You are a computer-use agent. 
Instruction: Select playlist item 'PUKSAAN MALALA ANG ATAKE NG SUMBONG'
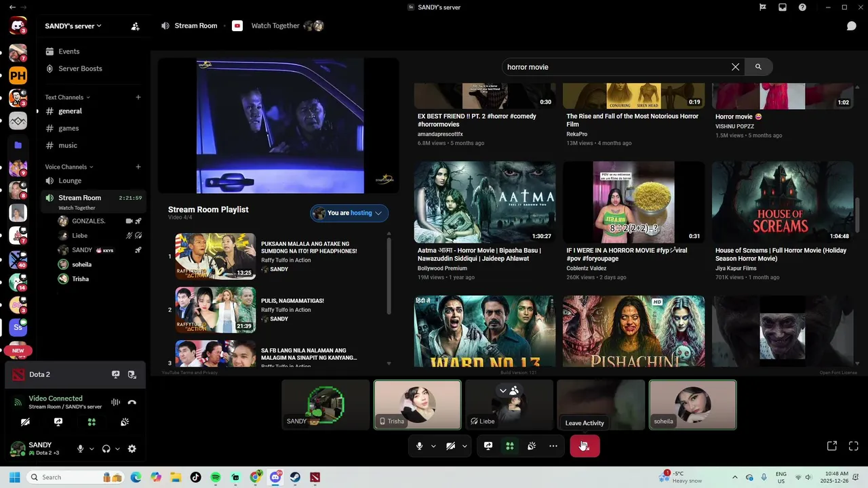309,247
